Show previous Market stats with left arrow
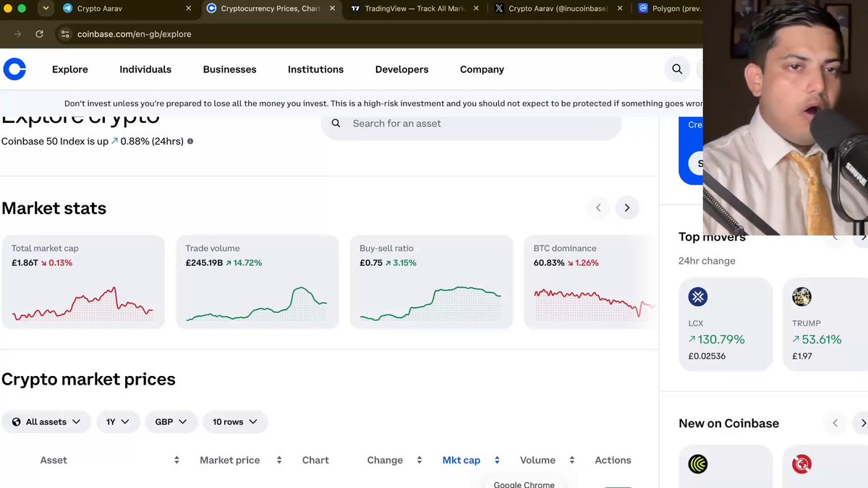The image size is (868, 488). (598, 208)
